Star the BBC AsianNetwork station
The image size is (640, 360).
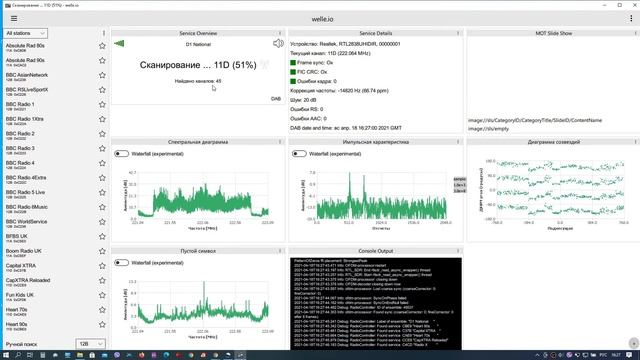pyautogui.click(x=102, y=76)
